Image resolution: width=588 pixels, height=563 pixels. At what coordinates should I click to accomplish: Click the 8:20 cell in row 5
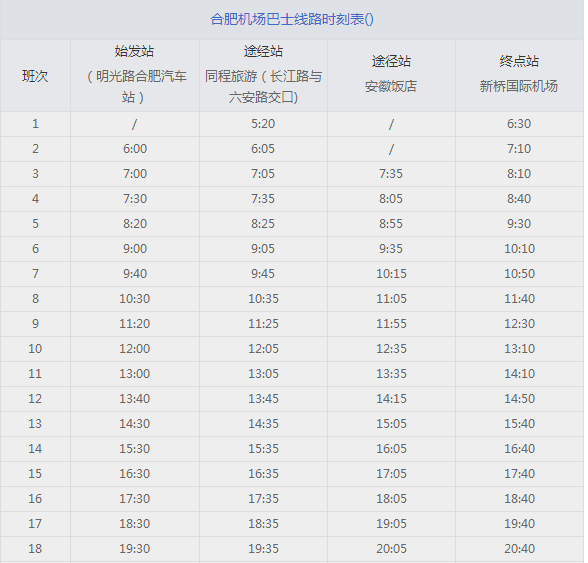click(x=135, y=224)
